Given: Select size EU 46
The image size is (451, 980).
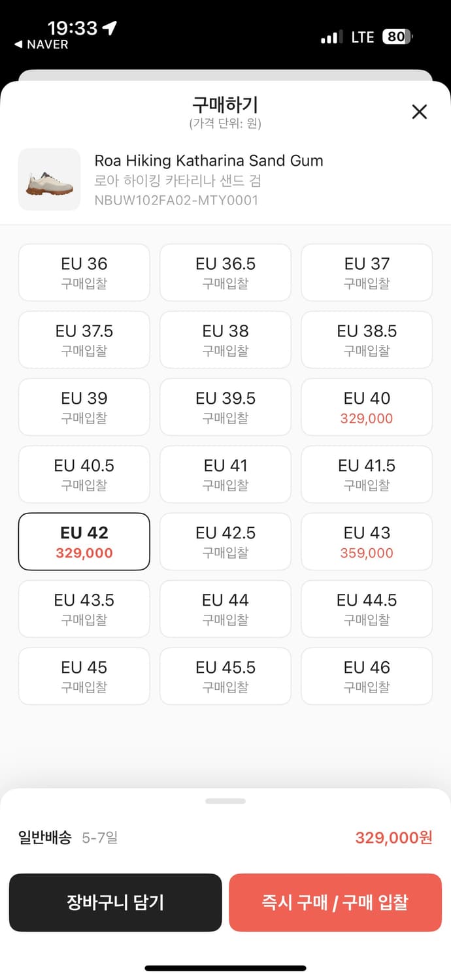Looking at the screenshot, I should [x=367, y=676].
